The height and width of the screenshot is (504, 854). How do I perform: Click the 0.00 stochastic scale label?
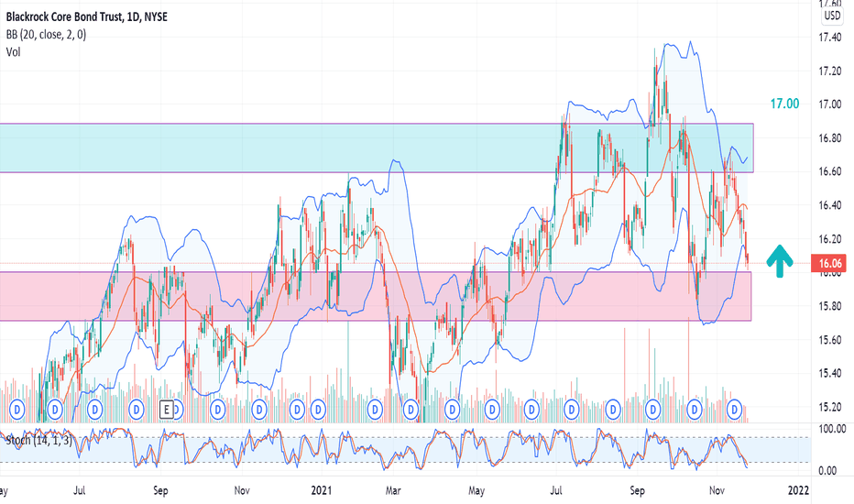(827, 471)
